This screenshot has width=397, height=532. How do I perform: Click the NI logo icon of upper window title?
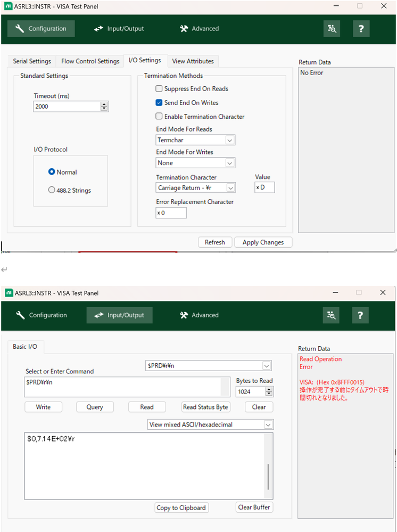tap(8, 6)
